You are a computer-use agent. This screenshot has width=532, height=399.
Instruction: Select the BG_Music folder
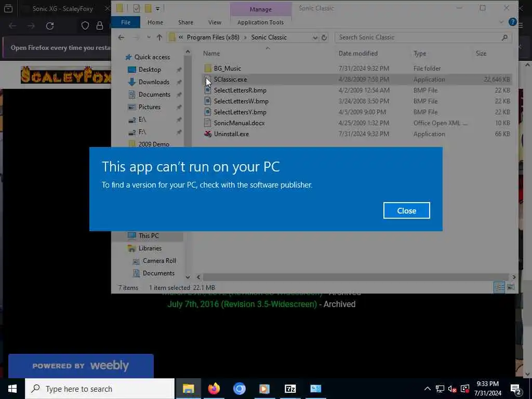click(228, 69)
